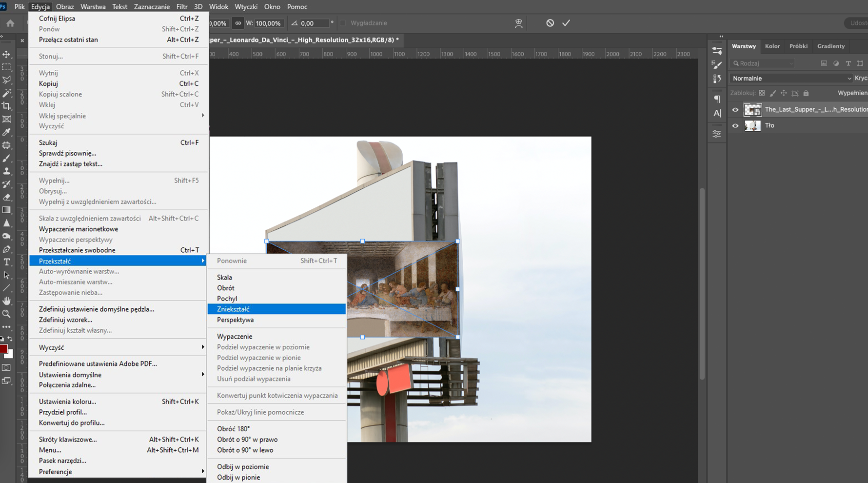The image size is (868, 483).
Task: Toggle the width-height link chain icon
Action: pos(238,23)
